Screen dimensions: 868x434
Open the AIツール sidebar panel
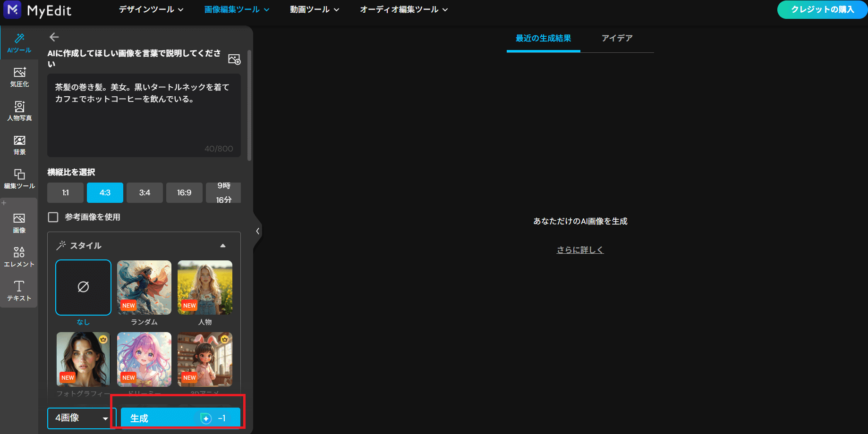(19, 42)
